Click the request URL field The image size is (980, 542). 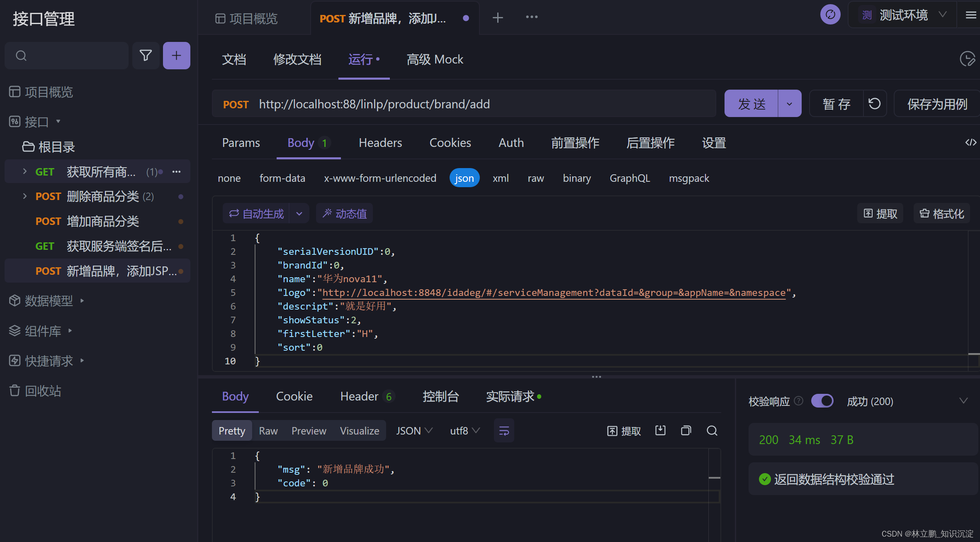click(464, 104)
